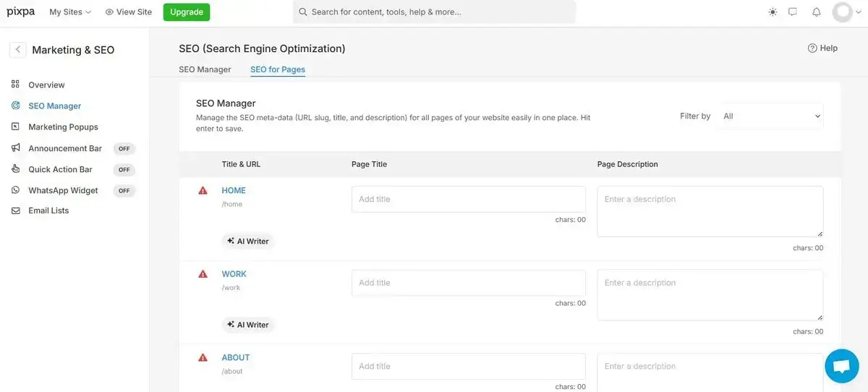
Task: Click AI Writer under HOME
Action: [248, 241]
